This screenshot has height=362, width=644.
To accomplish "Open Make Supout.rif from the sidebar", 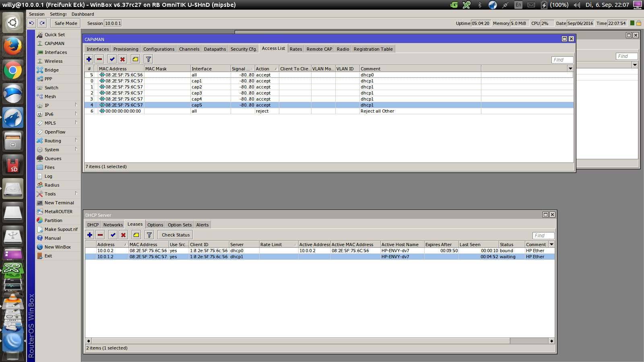I will [x=58, y=229].
